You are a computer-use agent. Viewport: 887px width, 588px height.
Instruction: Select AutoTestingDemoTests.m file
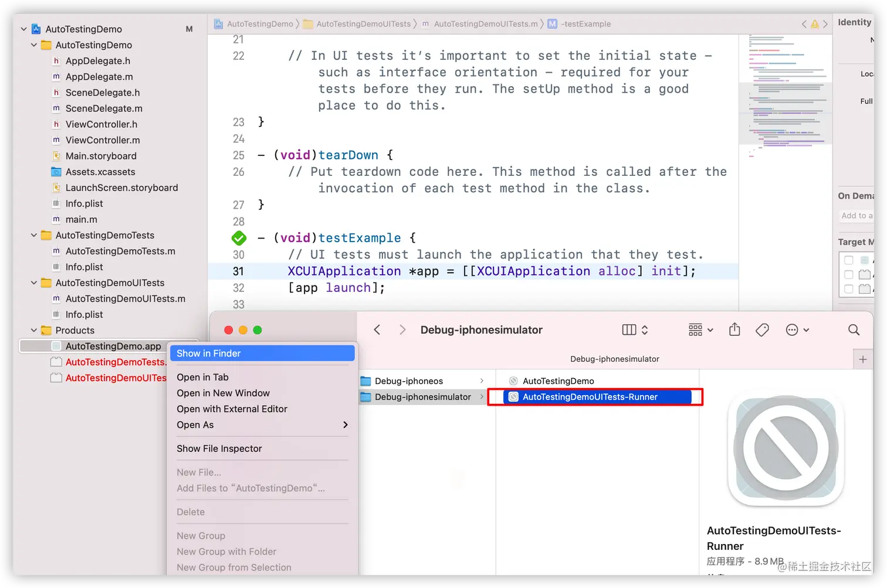[x=120, y=251]
